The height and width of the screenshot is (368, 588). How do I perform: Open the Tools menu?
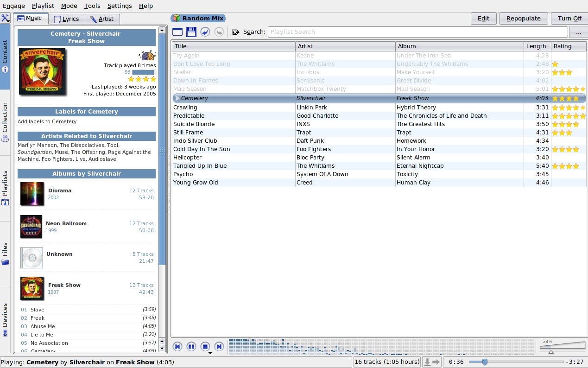(x=92, y=6)
